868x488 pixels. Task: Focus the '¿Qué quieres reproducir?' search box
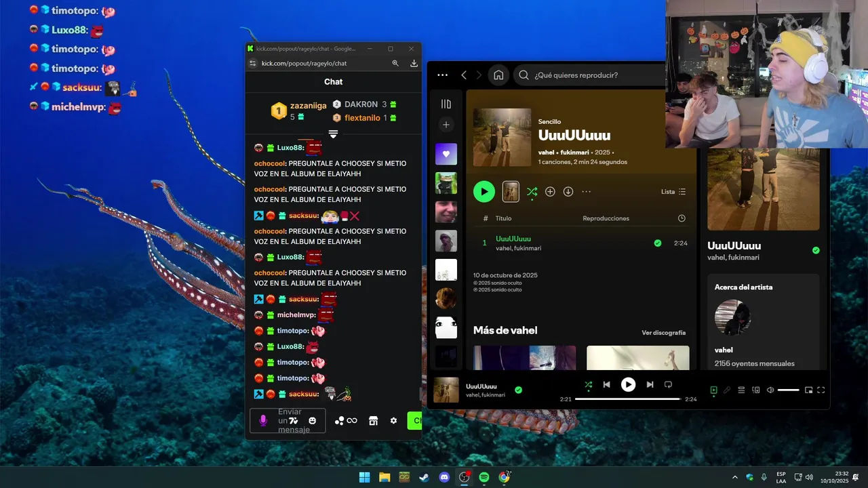pyautogui.click(x=590, y=75)
